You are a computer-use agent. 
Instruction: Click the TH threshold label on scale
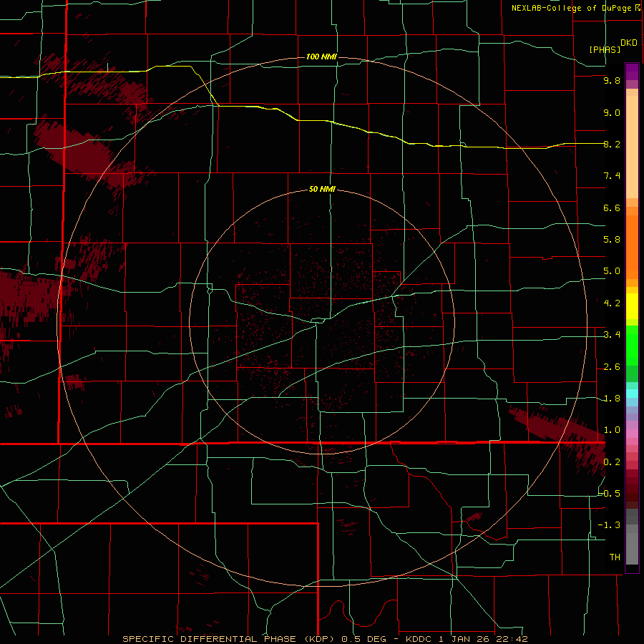615,557
